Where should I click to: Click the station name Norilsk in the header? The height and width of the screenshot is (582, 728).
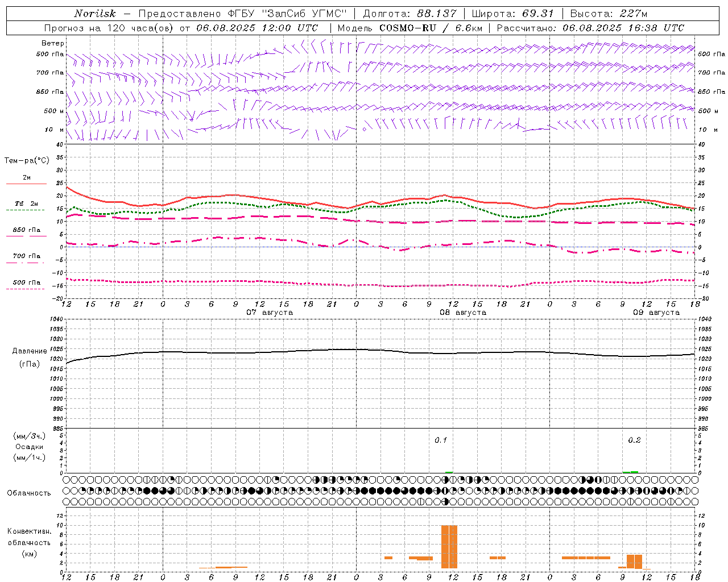[x=94, y=14]
